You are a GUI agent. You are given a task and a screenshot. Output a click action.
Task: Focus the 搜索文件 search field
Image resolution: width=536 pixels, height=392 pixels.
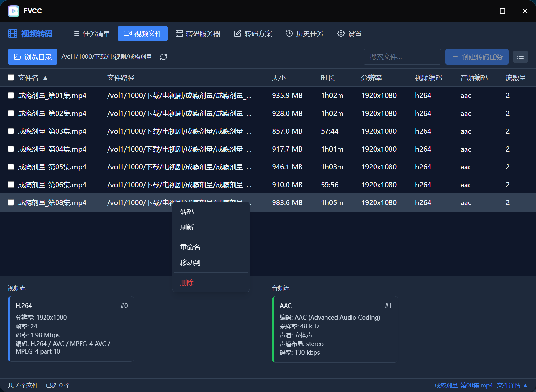402,57
